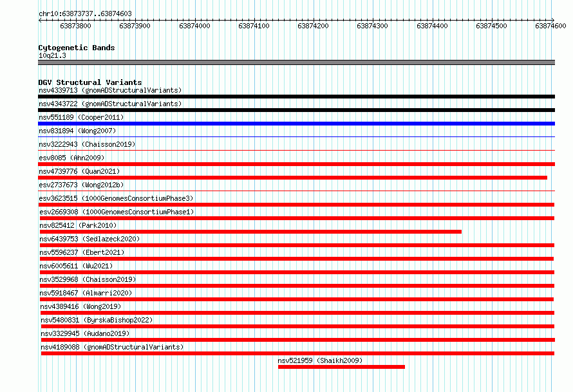573x392 pixels.
Task: Click the nsv4343722 gnomADStructuralVariants label
Action: coord(110,104)
